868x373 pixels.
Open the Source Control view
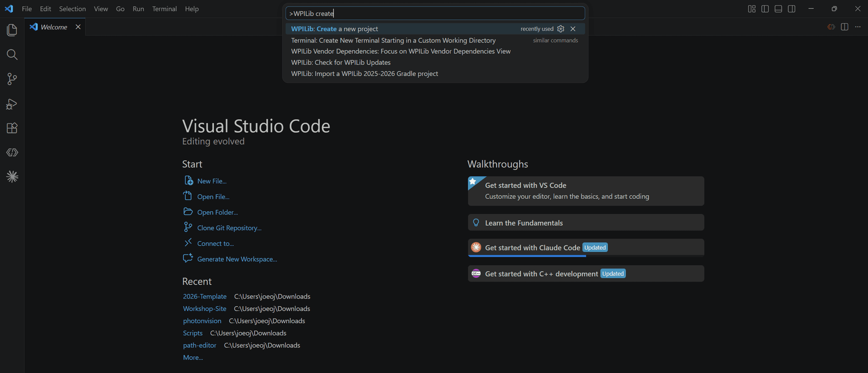tap(12, 79)
